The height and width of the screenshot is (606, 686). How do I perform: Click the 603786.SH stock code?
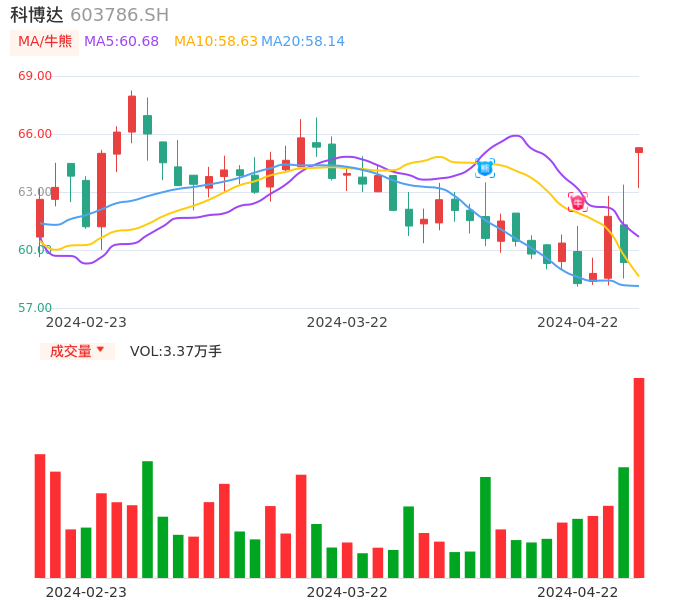[x=120, y=15]
